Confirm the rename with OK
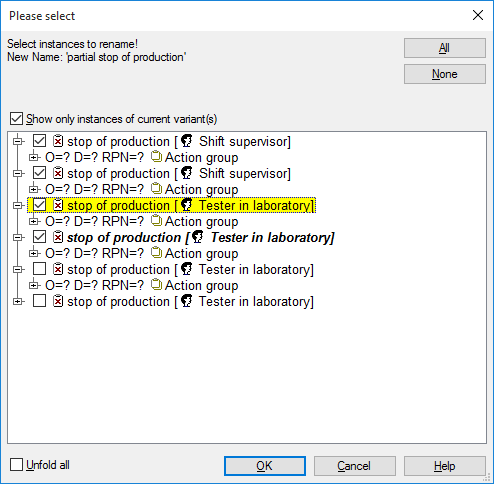Viewport: 494px width, 484px height. click(x=265, y=466)
